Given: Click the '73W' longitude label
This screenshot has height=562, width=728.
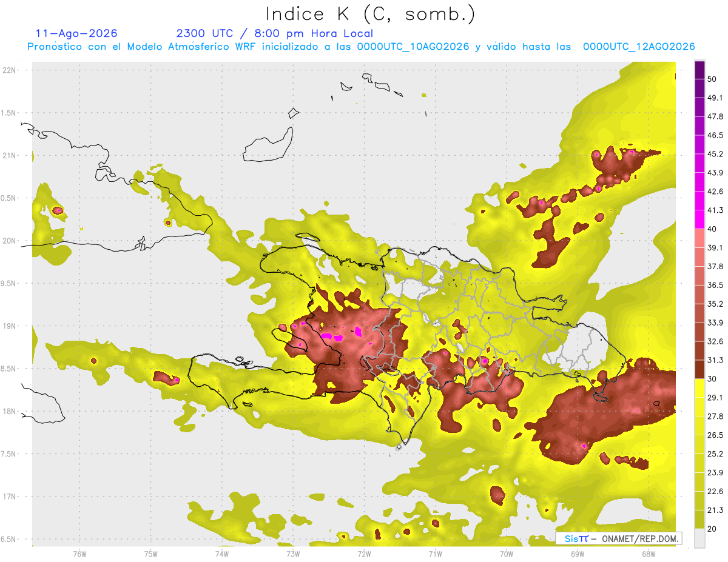Looking at the screenshot, I should pos(293,554).
